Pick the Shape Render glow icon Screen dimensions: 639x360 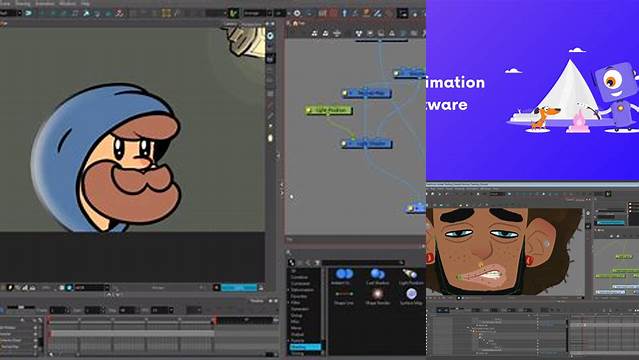[x=377, y=294]
